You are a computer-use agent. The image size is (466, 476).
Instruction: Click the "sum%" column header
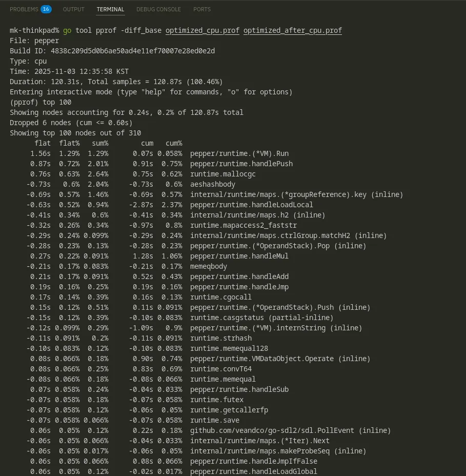click(98, 143)
